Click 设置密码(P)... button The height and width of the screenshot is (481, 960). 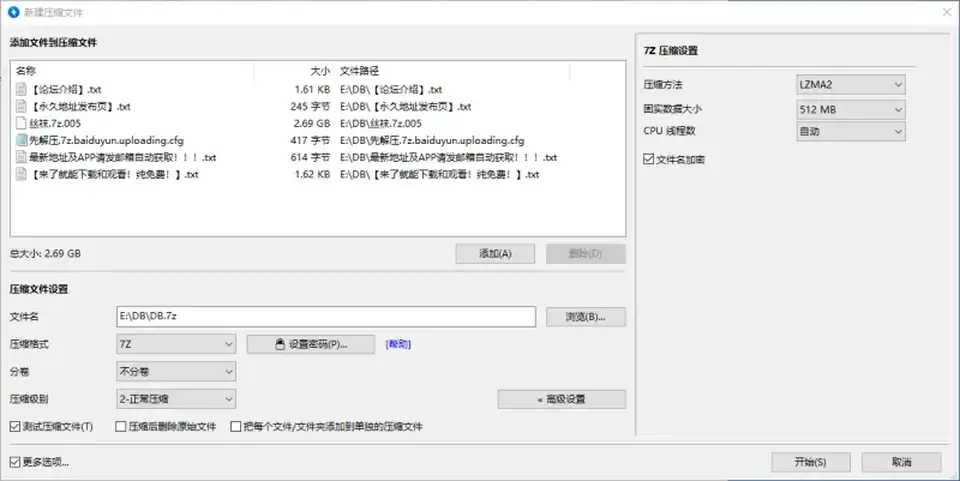[310, 344]
